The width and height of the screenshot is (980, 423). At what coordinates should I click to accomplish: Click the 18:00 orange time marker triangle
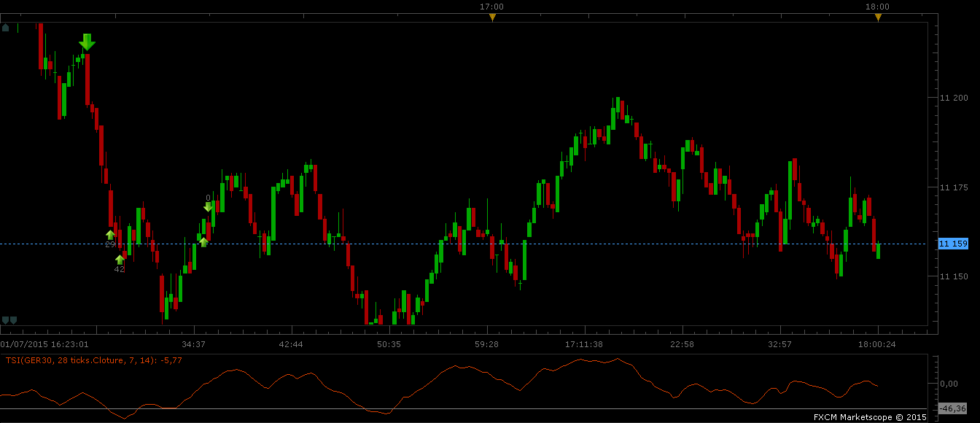878,18
